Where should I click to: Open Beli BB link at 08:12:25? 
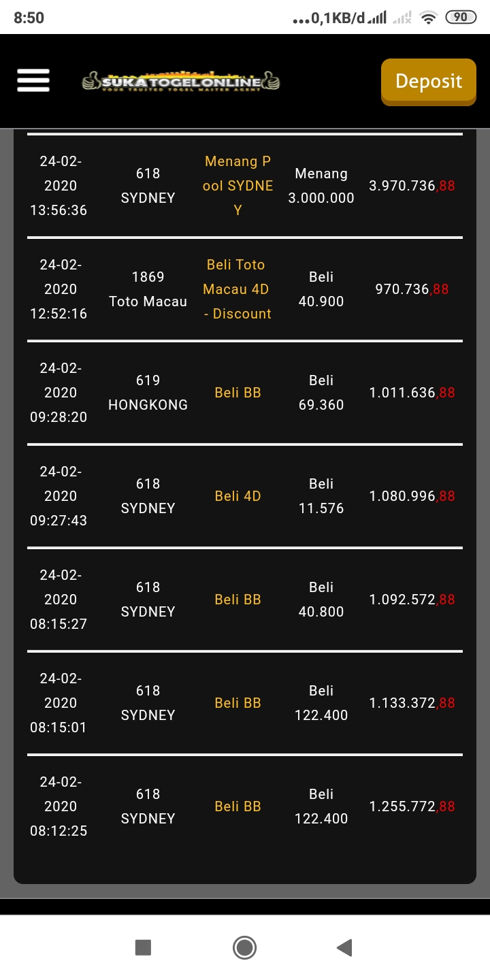[x=238, y=806]
